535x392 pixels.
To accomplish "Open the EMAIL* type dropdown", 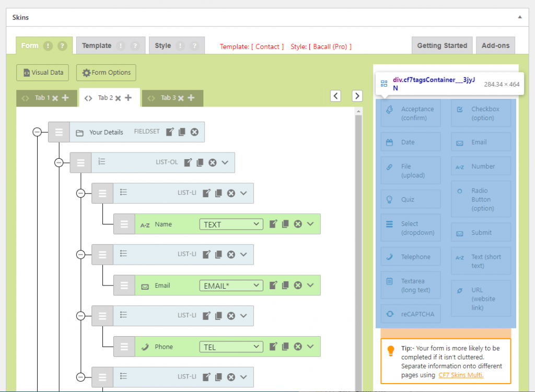I will click(231, 286).
